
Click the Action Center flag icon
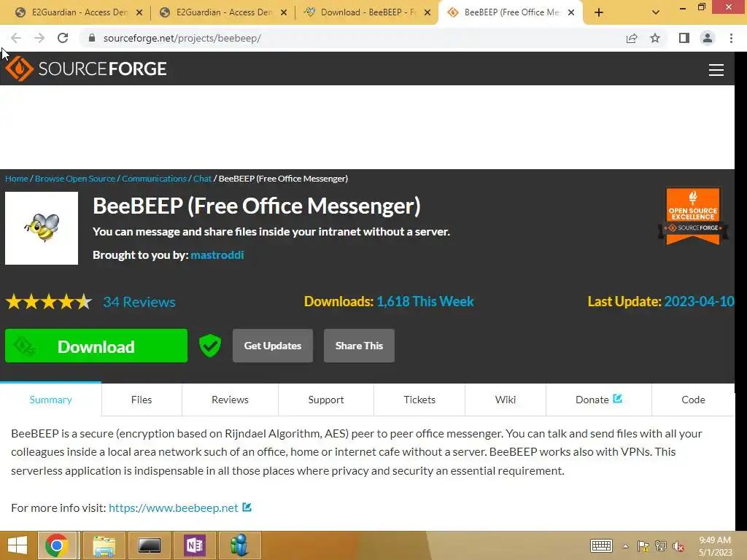(x=643, y=547)
